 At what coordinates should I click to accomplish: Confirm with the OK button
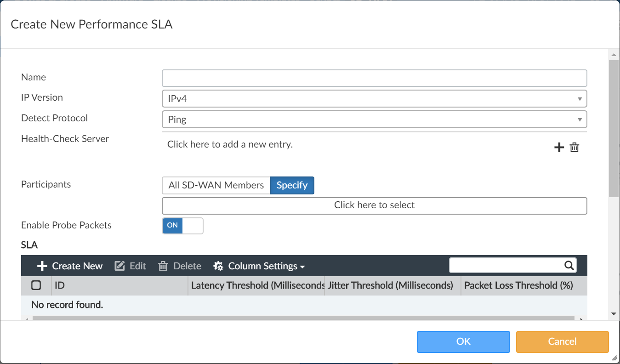[463, 341]
